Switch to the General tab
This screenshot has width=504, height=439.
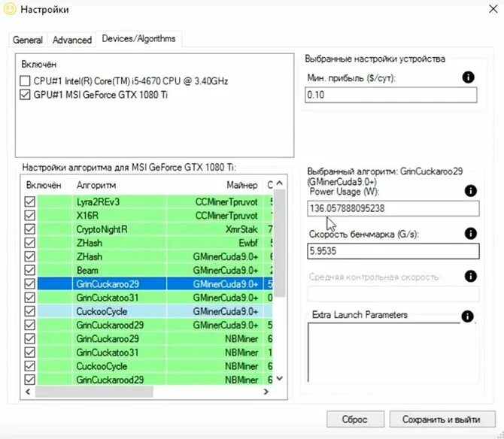(x=28, y=40)
